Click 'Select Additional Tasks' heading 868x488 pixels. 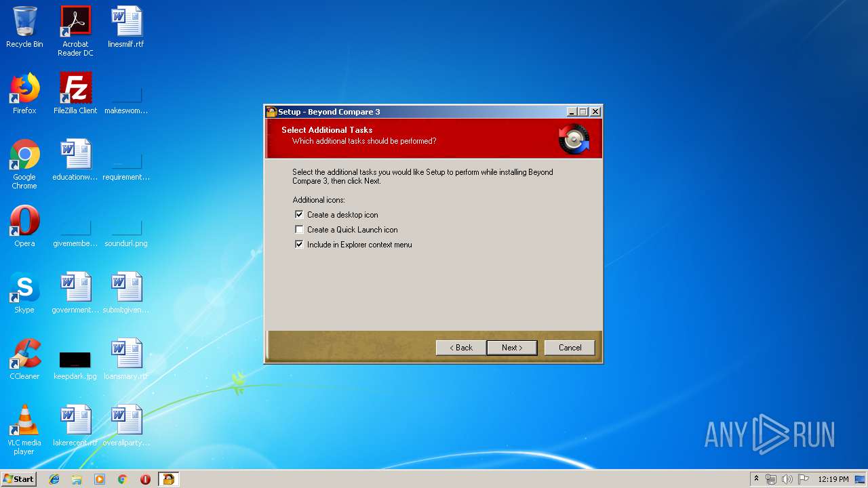tap(327, 130)
